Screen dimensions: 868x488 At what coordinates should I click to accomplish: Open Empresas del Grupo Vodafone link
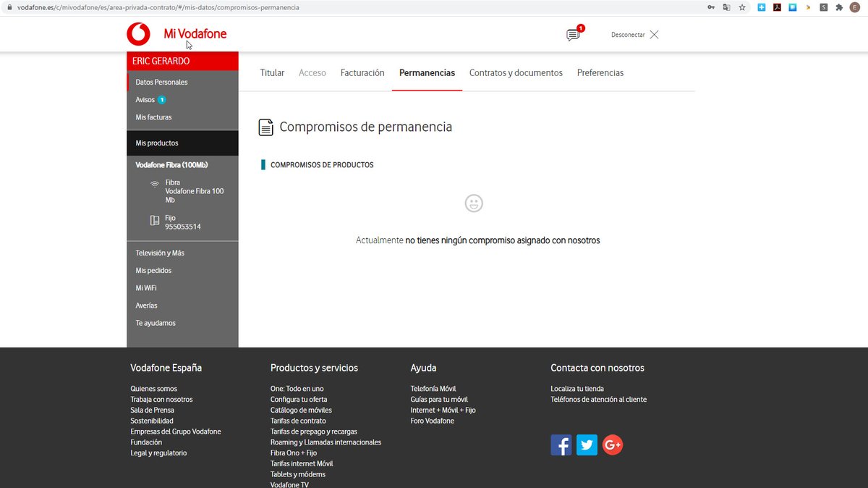176,432
